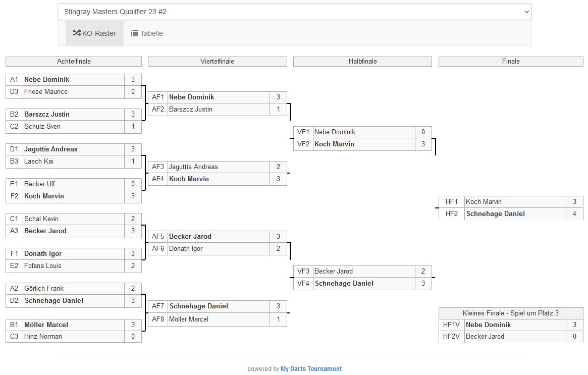Select Möller Marcel in the AF8 row
Viewport: 588px width, 375px height.
(x=189, y=319)
